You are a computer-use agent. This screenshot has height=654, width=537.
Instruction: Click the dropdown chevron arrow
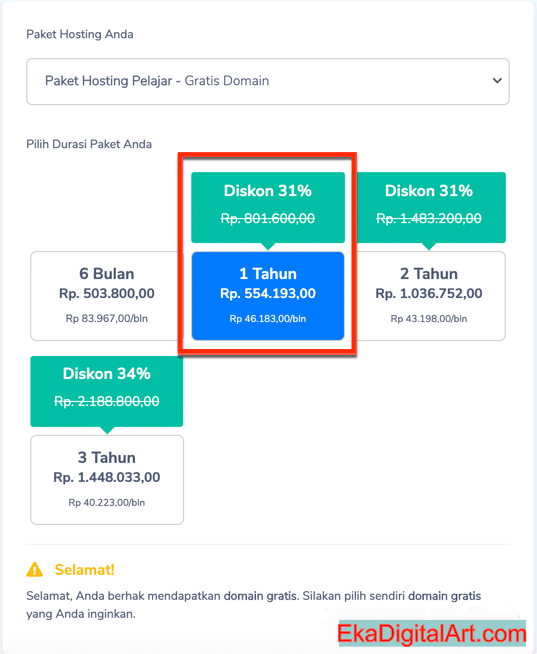click(497, 81)
